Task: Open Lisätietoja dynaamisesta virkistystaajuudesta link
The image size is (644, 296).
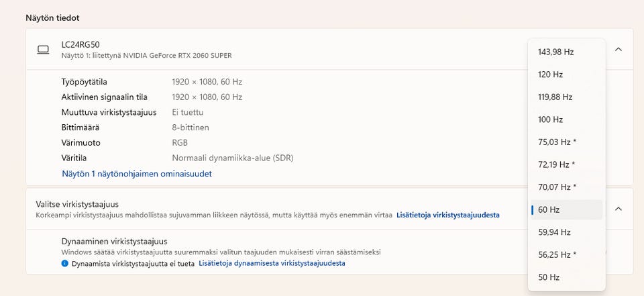Action: tap(272, 263)
